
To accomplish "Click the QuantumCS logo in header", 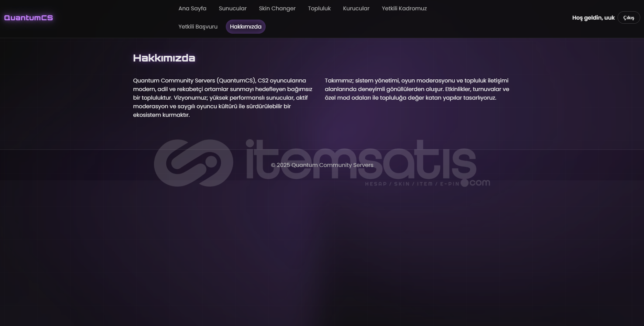I will coord(29,18).
